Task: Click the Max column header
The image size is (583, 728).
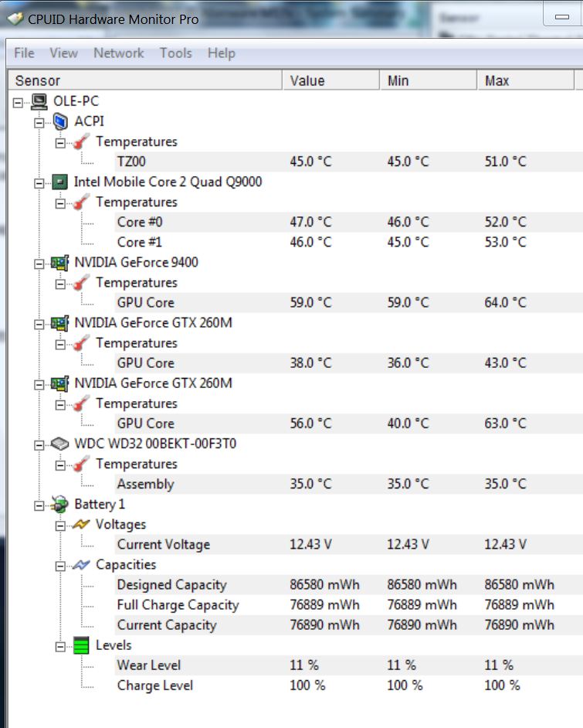Action: pyautogui.click(x=526, y=80)
